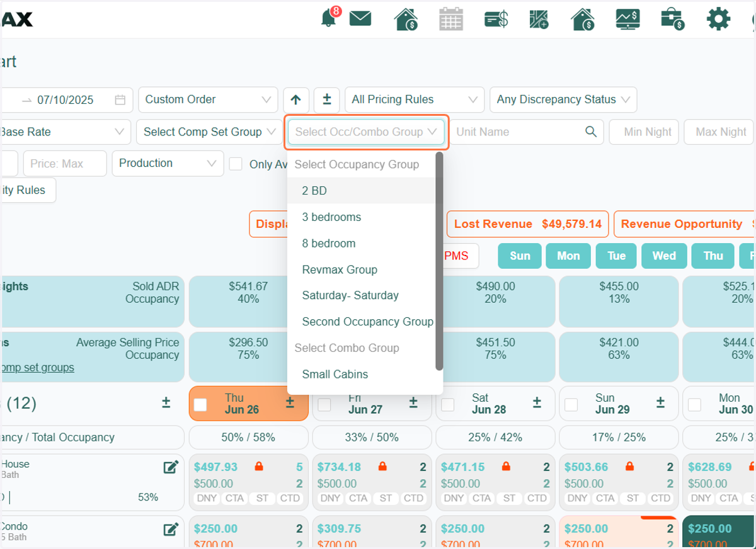Toggle the Mon weekday filter
The width and height of the screenshot is (756, 549).
click(568, 256)
